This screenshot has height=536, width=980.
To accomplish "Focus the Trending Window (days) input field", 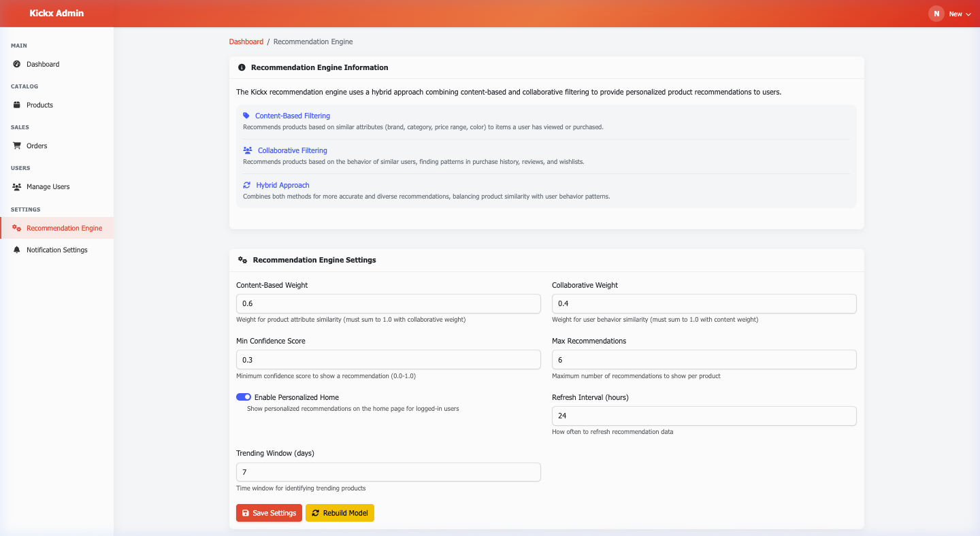I will pyautogui.click(x=389, y=472).
